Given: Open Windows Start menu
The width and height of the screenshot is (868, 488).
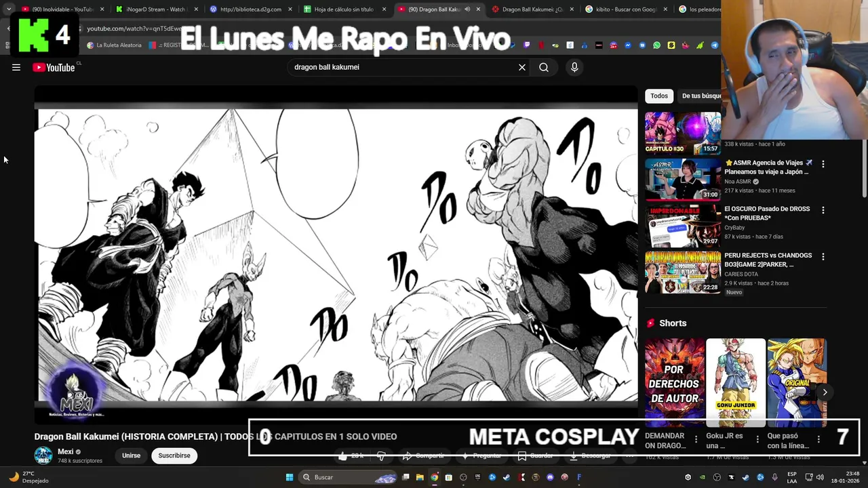Looking at the screenshot, I should [290, 477].
